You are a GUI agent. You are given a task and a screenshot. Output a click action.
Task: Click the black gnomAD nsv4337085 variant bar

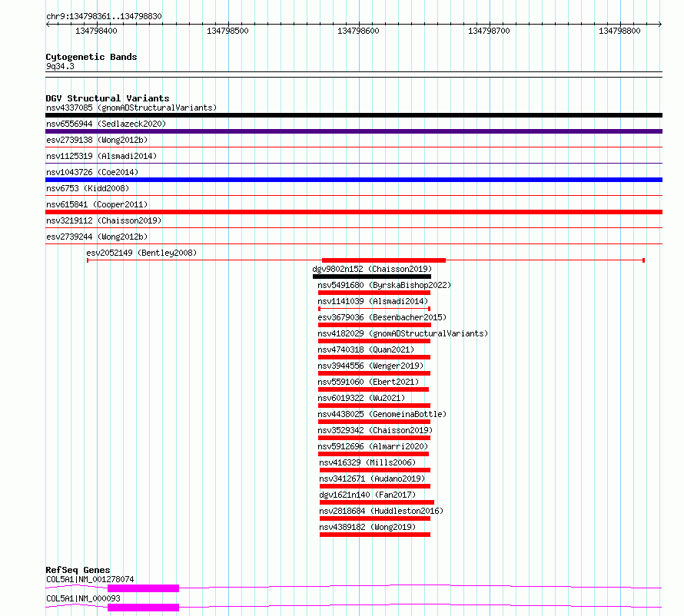(354, 115)
